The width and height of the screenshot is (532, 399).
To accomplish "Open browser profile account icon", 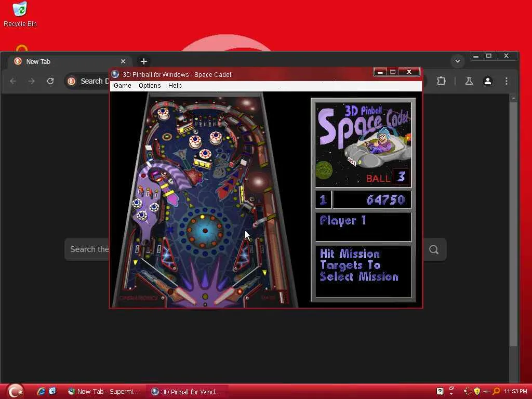I will click(487, 81).
